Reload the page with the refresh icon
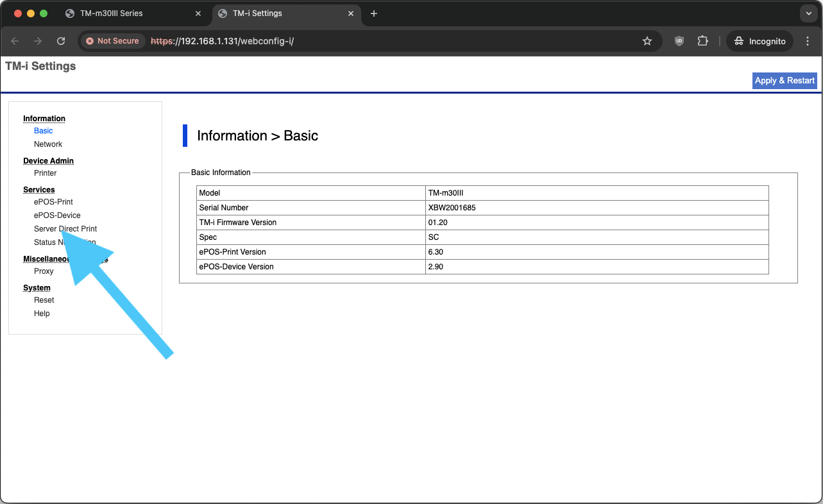The width and height of the screenshot is (823, 504). [61, 41]
